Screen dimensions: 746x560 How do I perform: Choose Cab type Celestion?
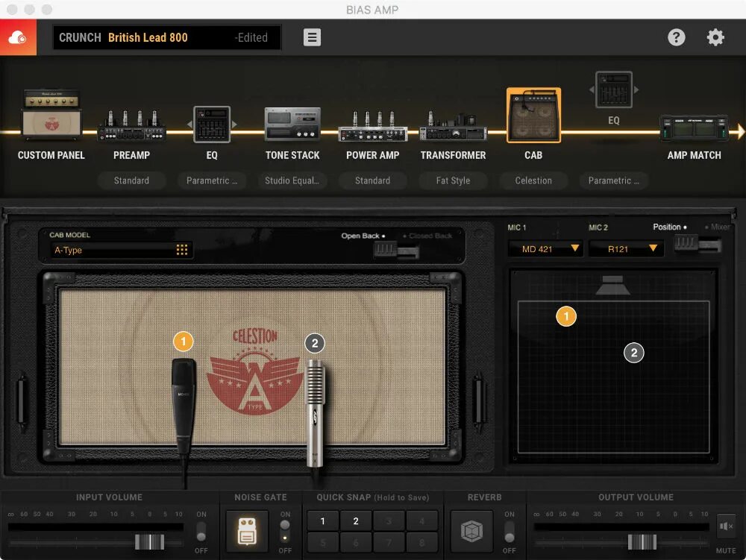point(533,180)
